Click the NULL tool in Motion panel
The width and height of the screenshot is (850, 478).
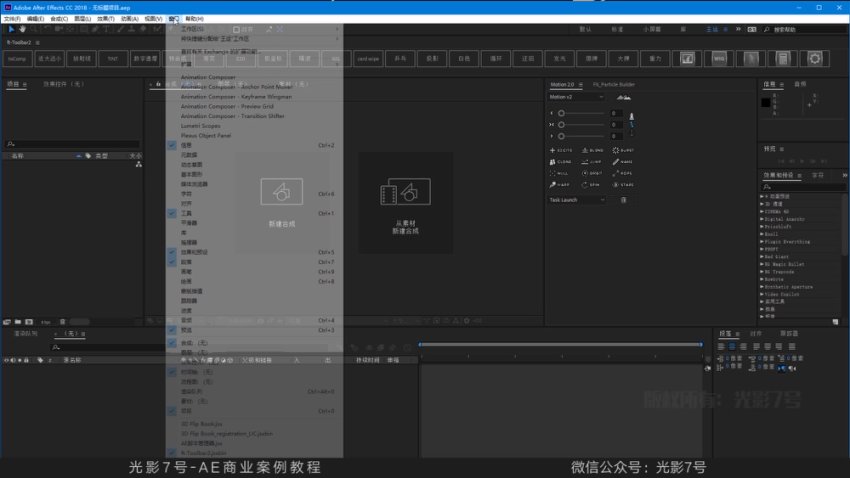point(561,173)
